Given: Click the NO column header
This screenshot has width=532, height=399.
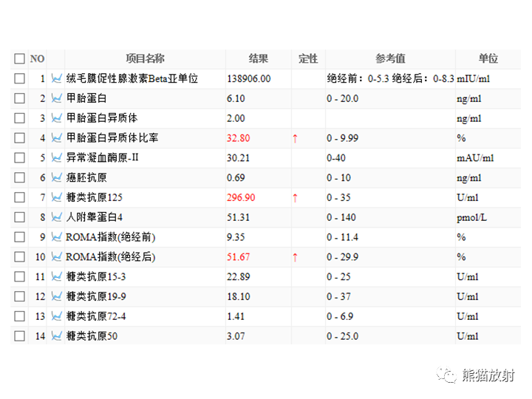Looking at the screenshot, I should pyautogui.click(x=37, y=58).
